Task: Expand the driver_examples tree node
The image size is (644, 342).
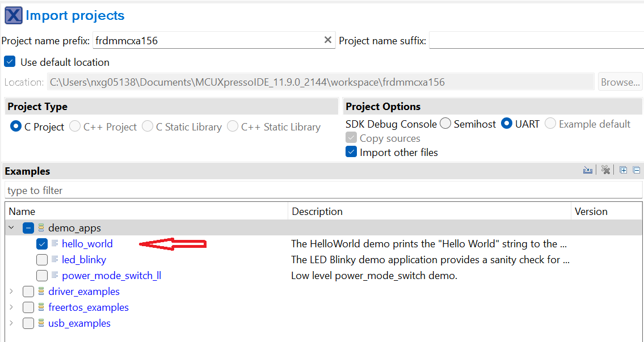Action: coord(11,292)
